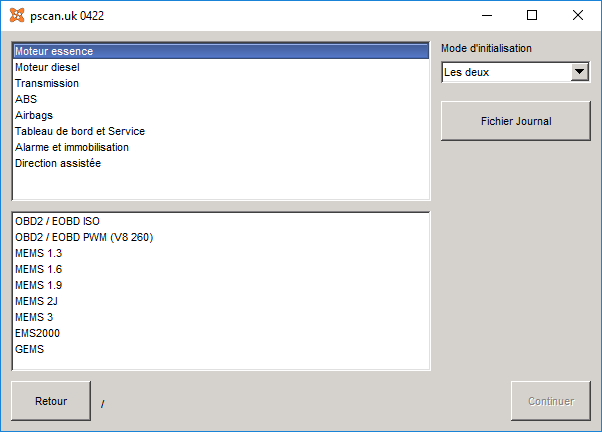602x432 pixels.
Task: Click the Fichier Journal button
Action: tap(516, 121)
